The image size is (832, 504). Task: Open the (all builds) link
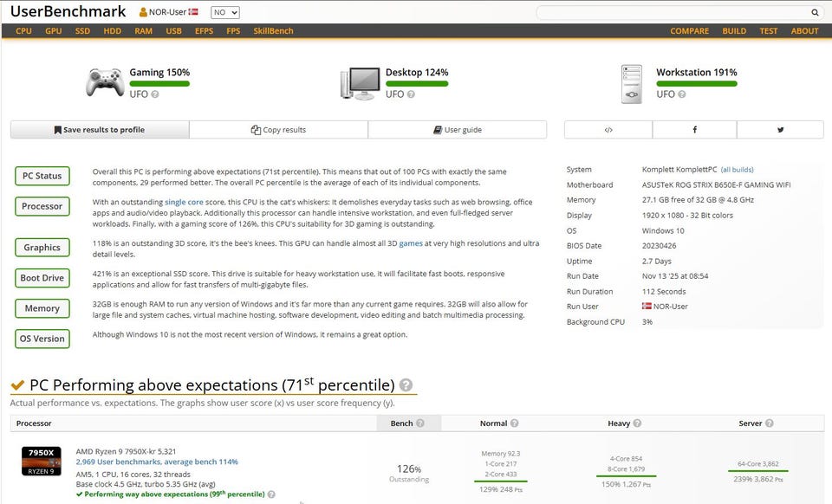click(x=737, y=170)
